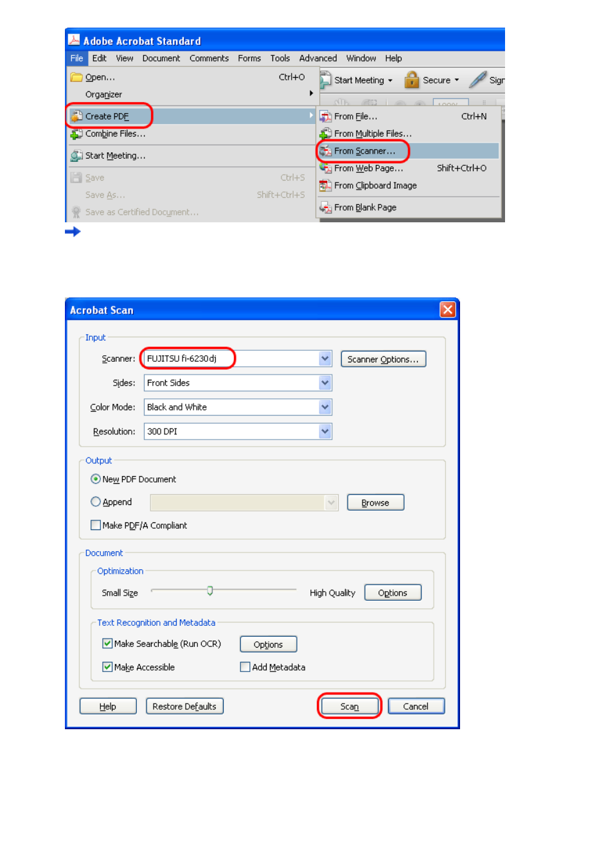Click the Help button in Acrobat Scan

pos(108,706)
